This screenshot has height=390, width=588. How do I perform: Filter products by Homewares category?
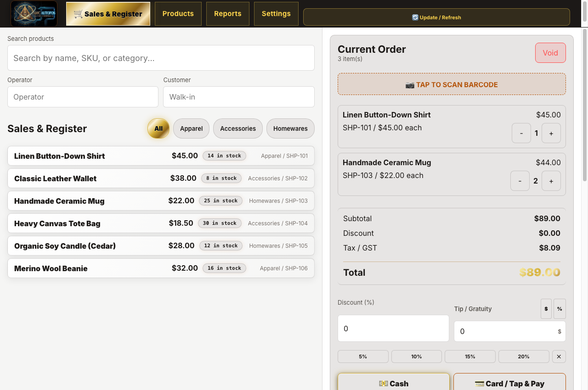290,128
